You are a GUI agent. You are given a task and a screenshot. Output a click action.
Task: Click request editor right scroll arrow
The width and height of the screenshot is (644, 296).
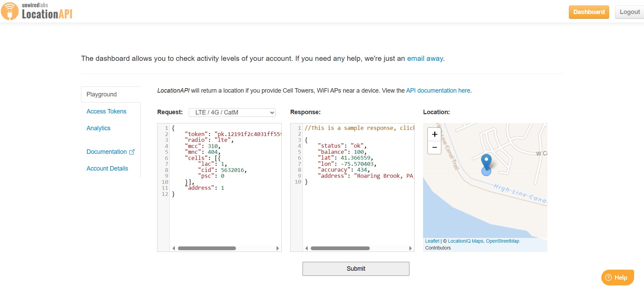coord(278,248)
